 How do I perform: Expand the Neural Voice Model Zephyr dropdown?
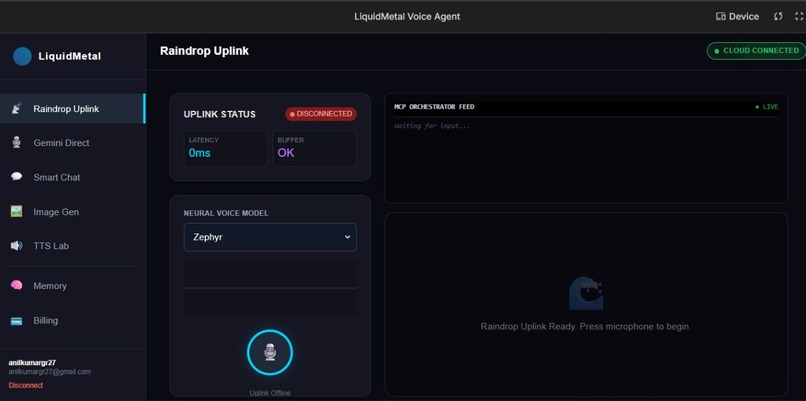[x=270, y=237]
